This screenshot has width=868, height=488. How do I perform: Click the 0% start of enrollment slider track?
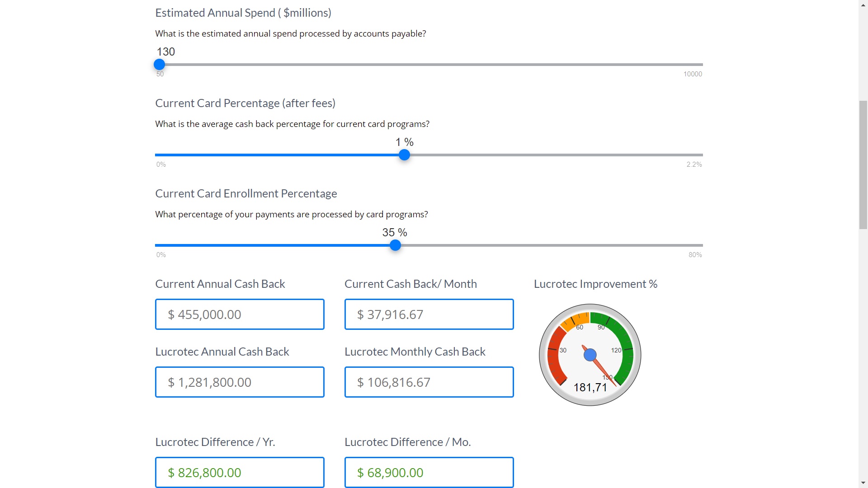[x=157, y=245]
